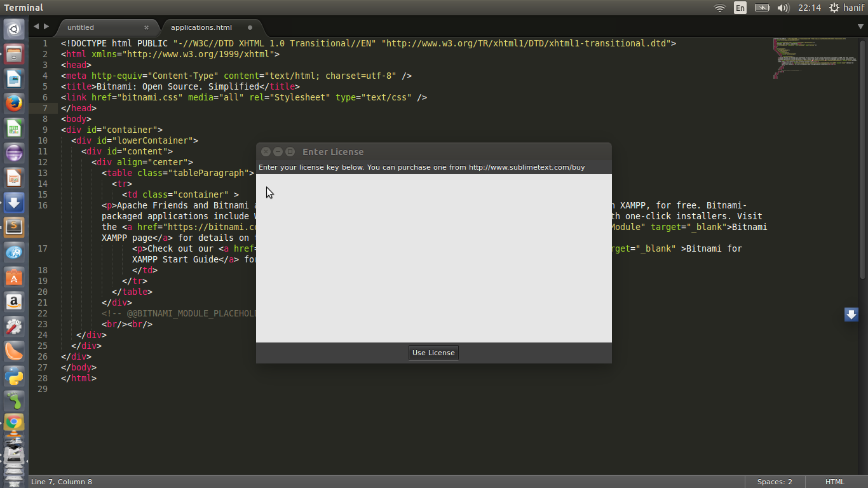This screenshot has height=488, width=868.
Task: Open the Amazon launcher icon
Action: 14,302
